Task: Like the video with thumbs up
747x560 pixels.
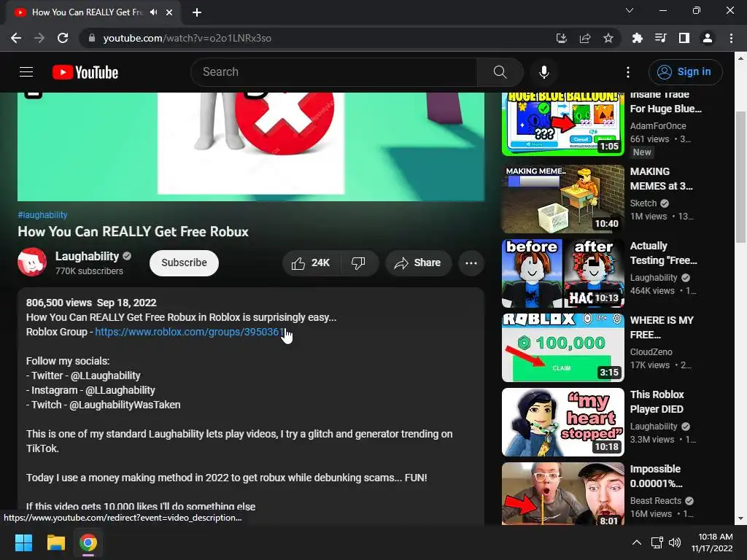Action: pos(311,262)
